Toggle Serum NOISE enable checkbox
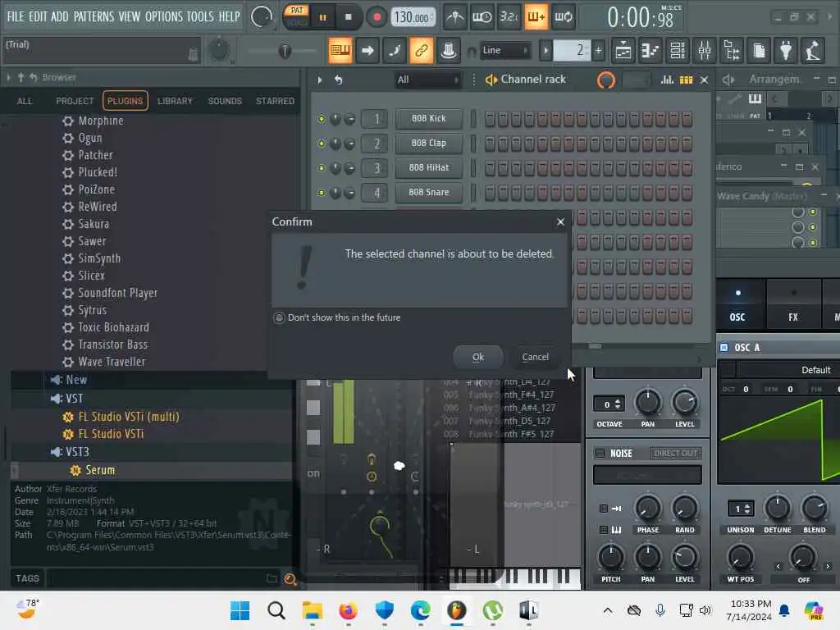Image resolution: width=840 pixels, height=630 pixels. [x=600, y=453]
